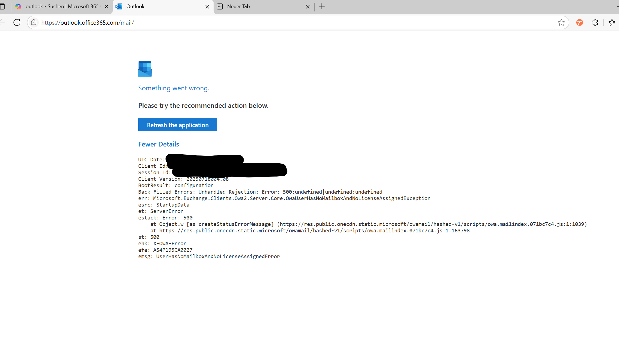This screenshot has width=619, height=364.
Task: Close the Outlook tab
Action: tap(207, 6)
